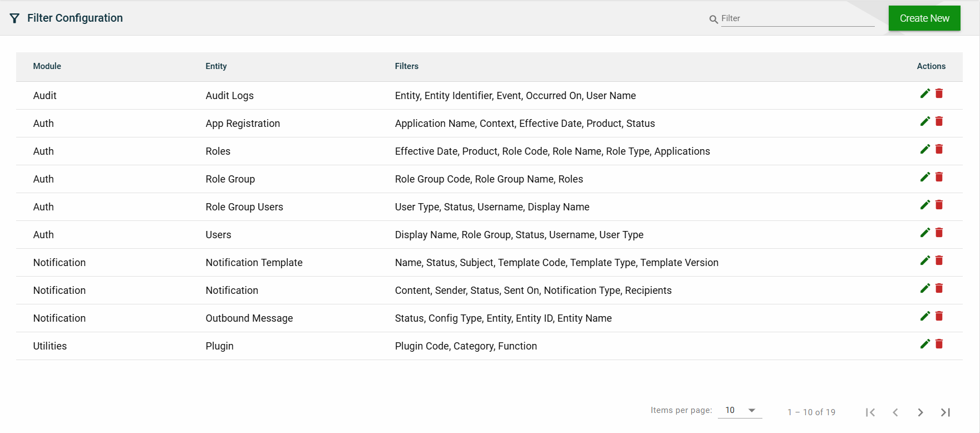Delete the Plugin filter configuration
This screenshot has height=433, width=980.
[939, 344]
